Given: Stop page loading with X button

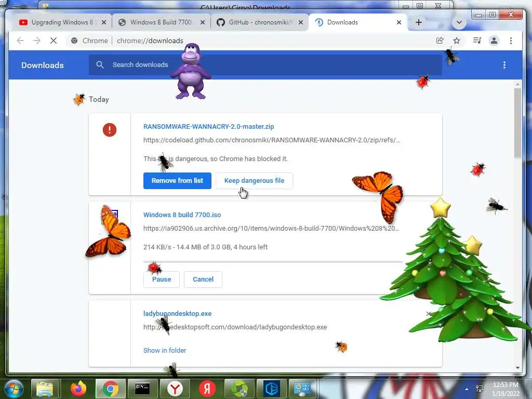Looking at the screenshot, I should pyautogui.click(x=54, y=41).
